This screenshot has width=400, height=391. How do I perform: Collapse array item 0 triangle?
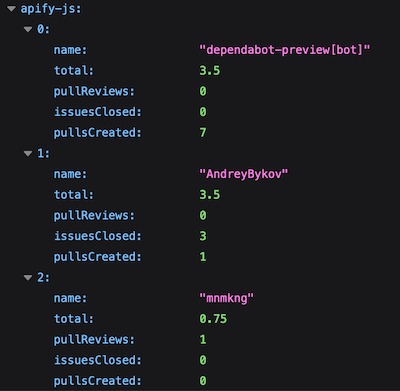[x=28, y=29]
